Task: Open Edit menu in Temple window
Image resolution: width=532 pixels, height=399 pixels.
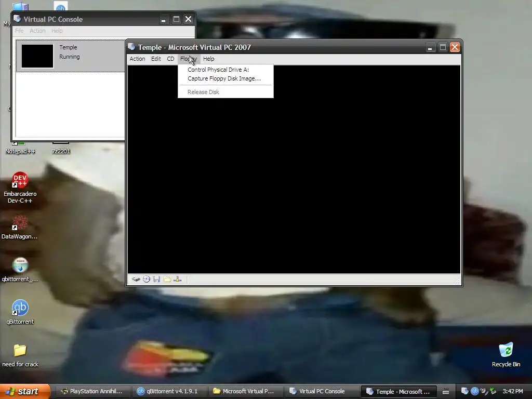Action: (156, 59)
